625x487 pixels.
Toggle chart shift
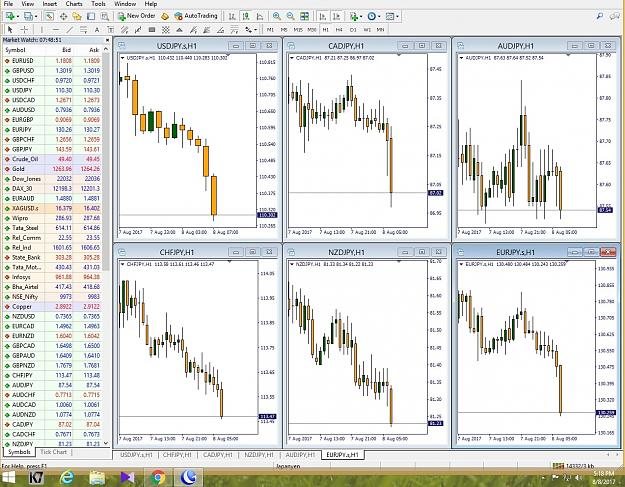336,16
